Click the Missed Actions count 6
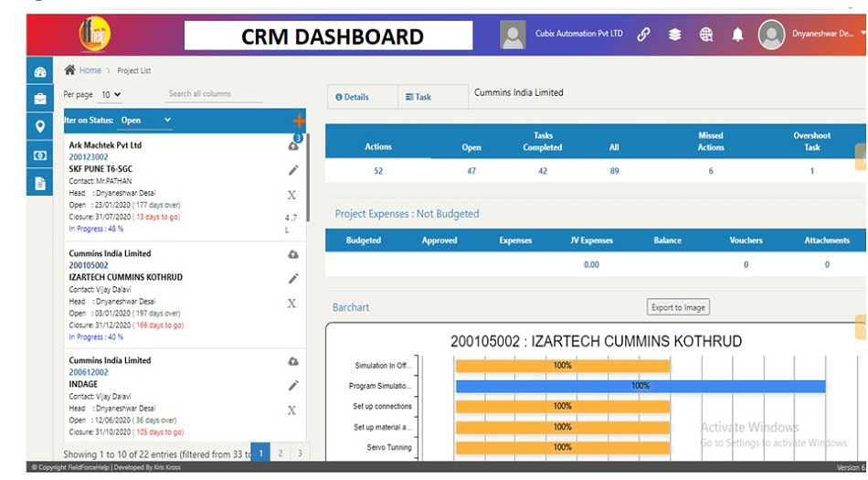The image size is (868, 480). (711, 171)
